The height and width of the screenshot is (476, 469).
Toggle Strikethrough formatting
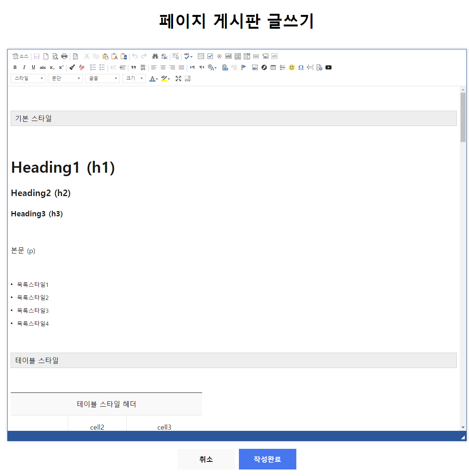(x=43, y=67)
